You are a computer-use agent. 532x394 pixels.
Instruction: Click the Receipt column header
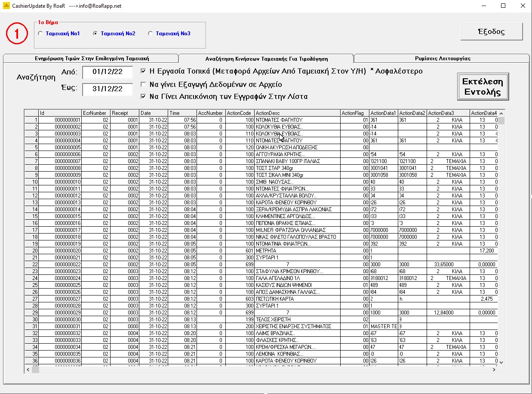pyautogui.click(x=125, y=113)
